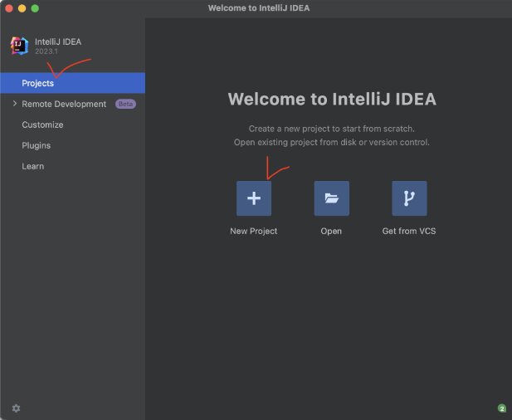Click the Beta badge label
The image size is (512, 420).
[125, 104]
